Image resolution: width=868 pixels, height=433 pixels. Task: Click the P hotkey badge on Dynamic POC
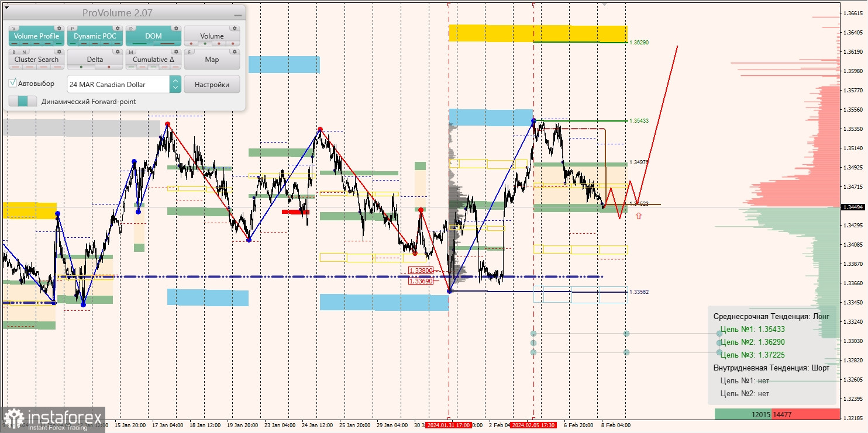coord(72,29)
